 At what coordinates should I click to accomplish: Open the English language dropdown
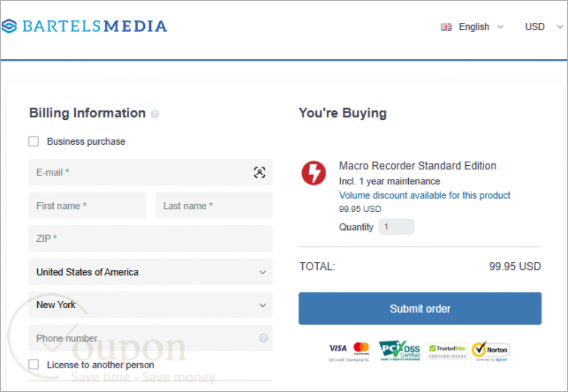pos(472,27)
